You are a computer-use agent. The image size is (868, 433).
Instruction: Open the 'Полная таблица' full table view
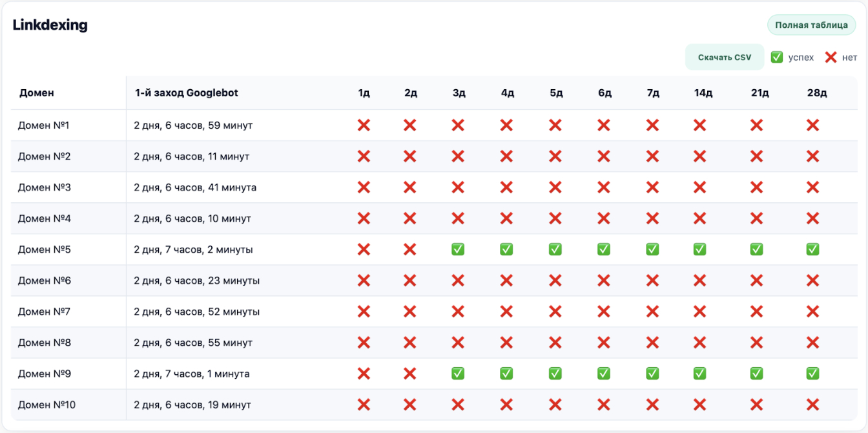click(x=811, y=25)
